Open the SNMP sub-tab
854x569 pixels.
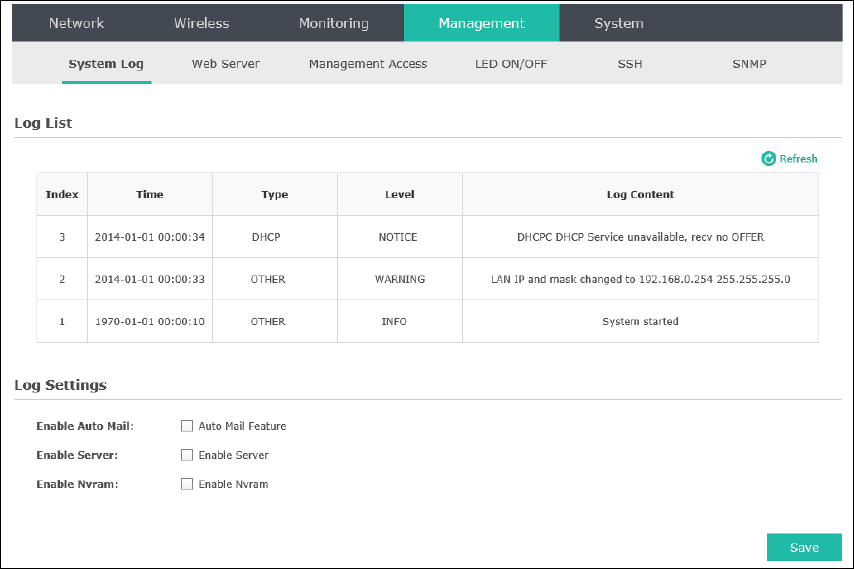749,64
